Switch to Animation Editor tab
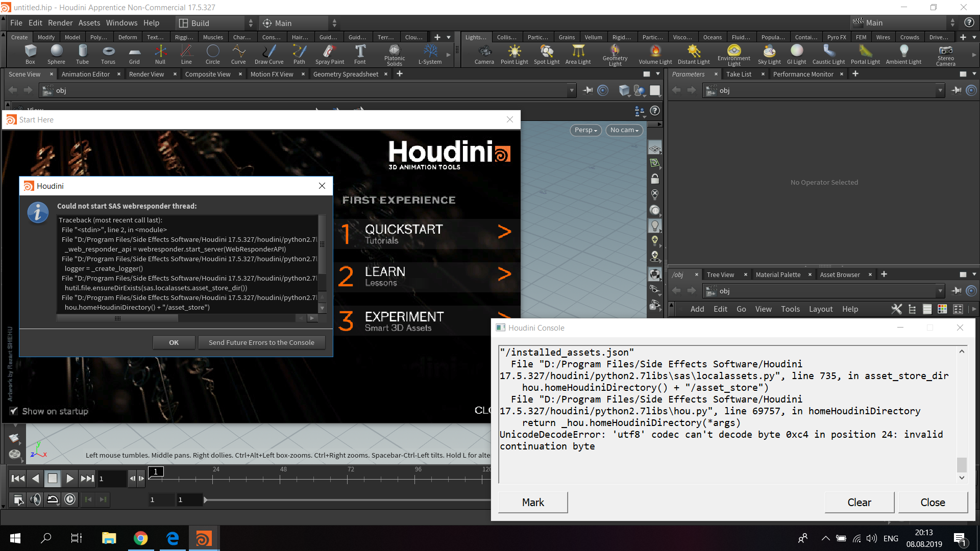 (x=86, y=74)
